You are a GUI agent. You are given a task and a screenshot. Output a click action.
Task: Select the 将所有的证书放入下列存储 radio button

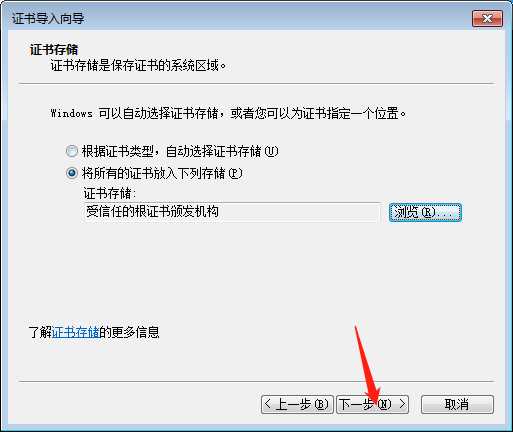[72, 173]
